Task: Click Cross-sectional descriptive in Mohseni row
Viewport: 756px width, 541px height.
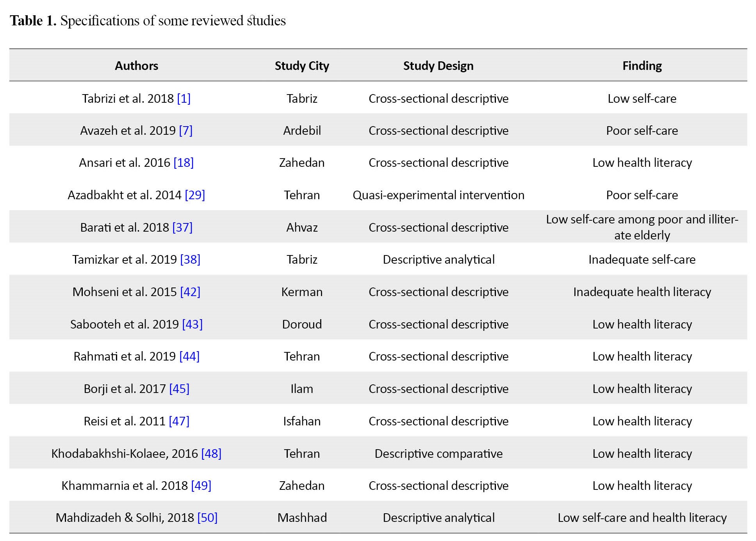Action: tap(439, 292)
